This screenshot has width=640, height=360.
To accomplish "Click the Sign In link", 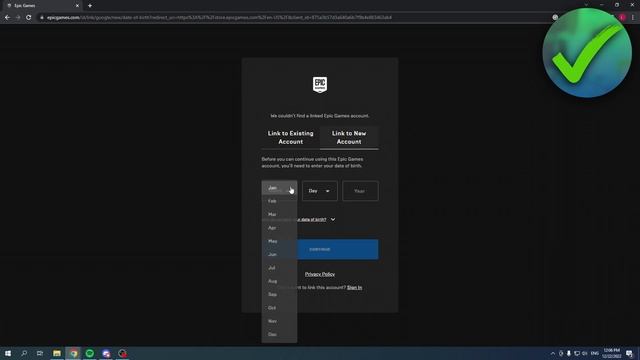I will pyautogui.click(x=354, y=288).
